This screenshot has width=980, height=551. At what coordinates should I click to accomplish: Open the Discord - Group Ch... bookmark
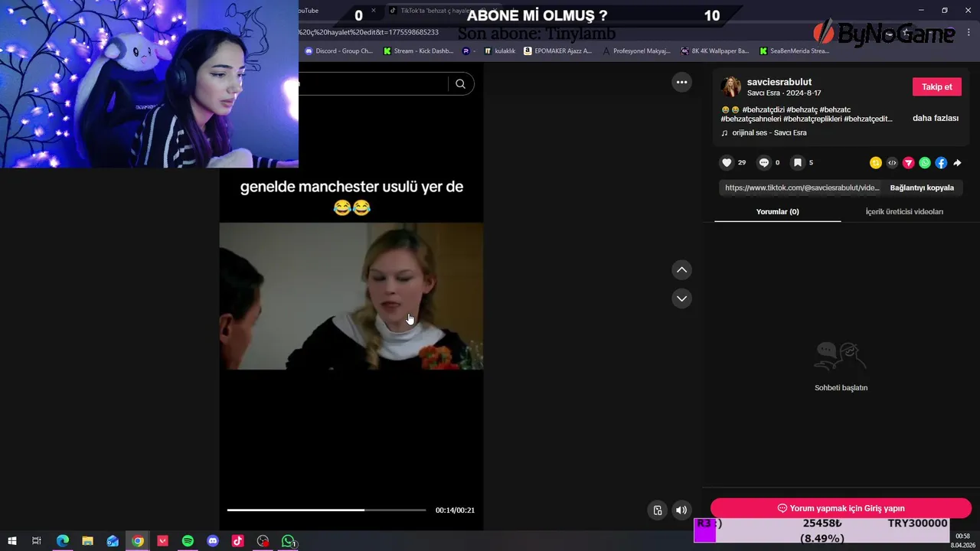[x=338, y=51]
